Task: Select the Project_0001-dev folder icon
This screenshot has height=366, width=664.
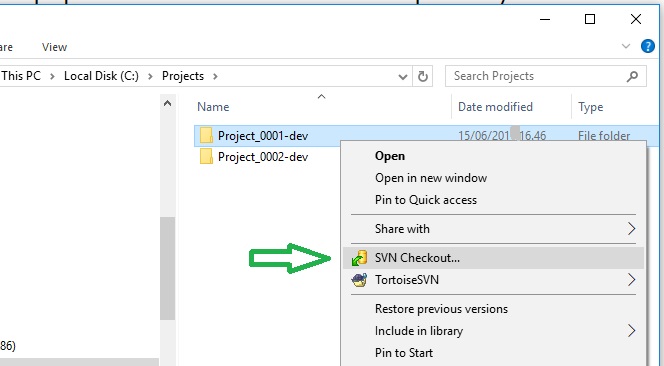Action: click(x=206, y=136)
